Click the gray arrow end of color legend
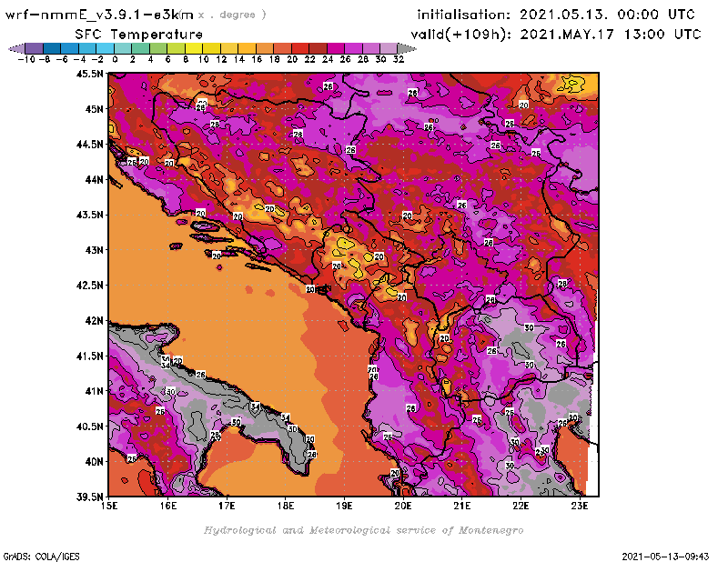 pos(407,48)
